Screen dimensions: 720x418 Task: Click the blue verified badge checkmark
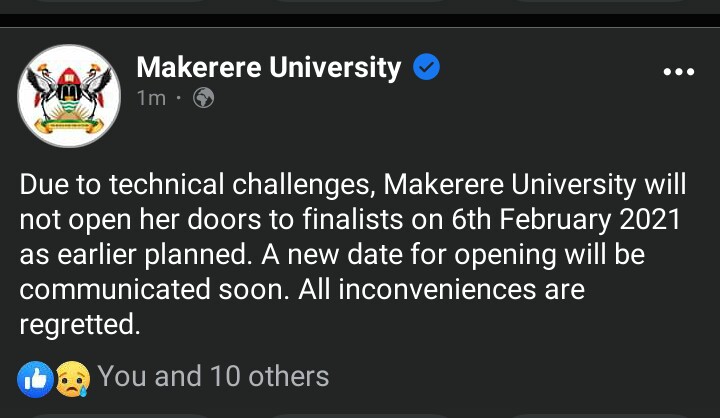427,67
